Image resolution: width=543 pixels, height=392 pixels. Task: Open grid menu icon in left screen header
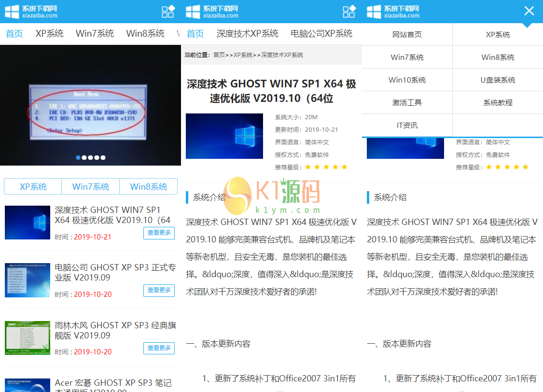click(168, 12)
